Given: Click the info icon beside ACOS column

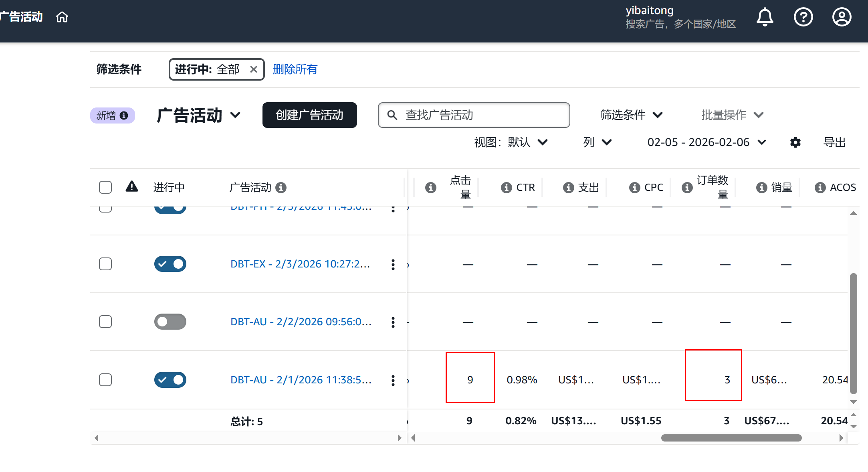Looking at the screenshot, I should pos(820,188).
